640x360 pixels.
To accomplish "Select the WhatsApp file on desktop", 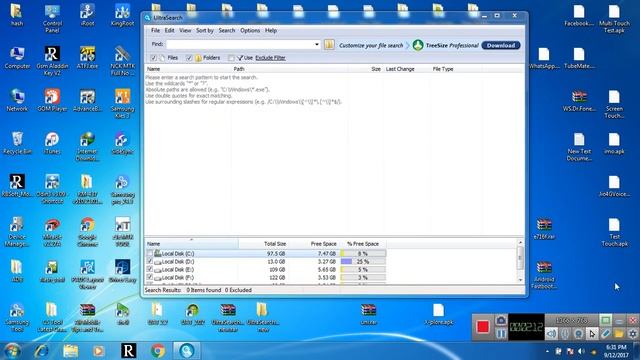I will tap(544, 58).
